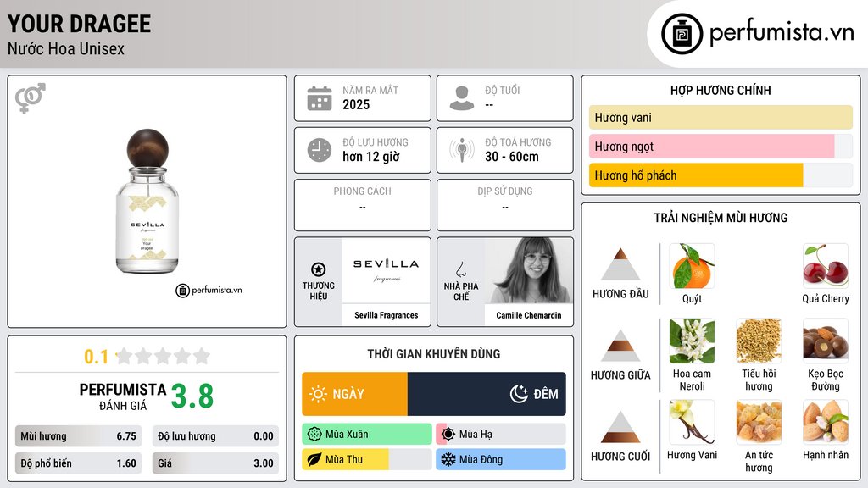
Task: Click the sillage icon beside Độ toả hương
Action: point(462,150)
